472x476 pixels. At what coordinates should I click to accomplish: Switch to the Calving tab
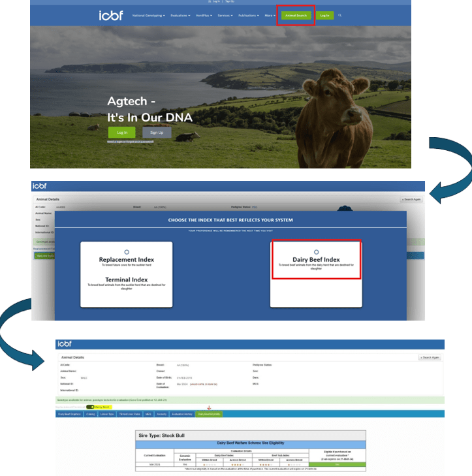92,414
